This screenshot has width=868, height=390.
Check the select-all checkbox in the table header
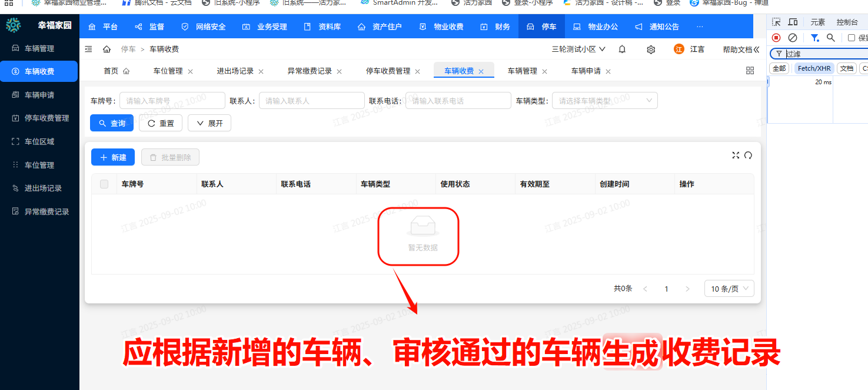(104, 184)
